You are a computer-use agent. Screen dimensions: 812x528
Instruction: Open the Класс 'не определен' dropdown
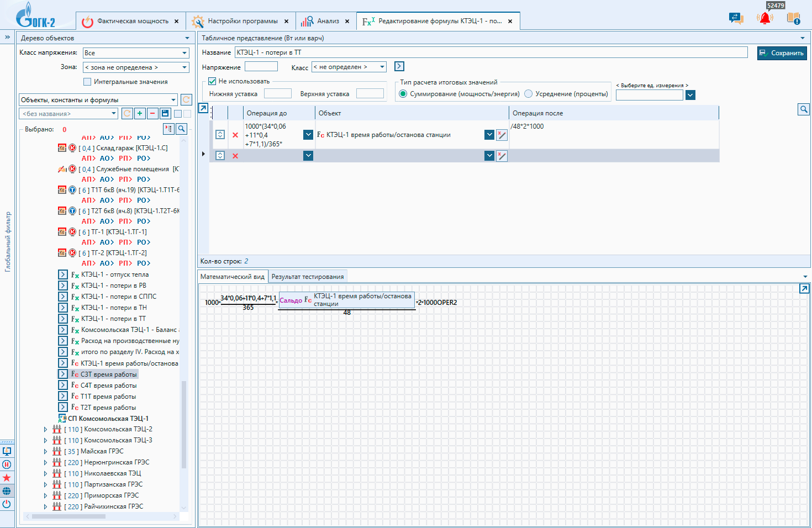tap(350, 67)
